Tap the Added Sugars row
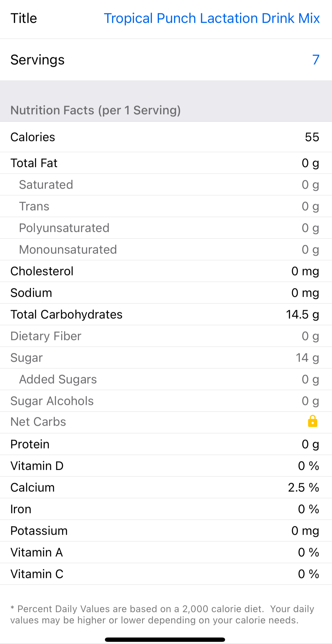Screen dimensions: 332x644 pyautogui.click(x=166, y=379)
